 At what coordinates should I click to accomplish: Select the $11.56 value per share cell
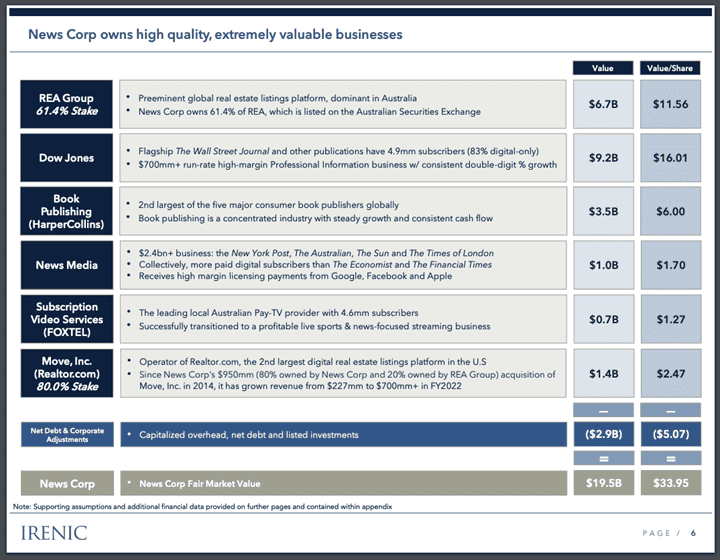click(x=670, y=104)
